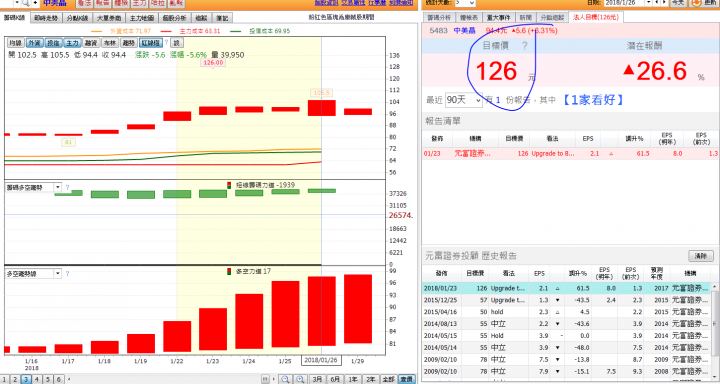Viewport: 720px width, 384px height.
Task: Toggle the 趨勢 overlay button
Action: tap(129, 43)
